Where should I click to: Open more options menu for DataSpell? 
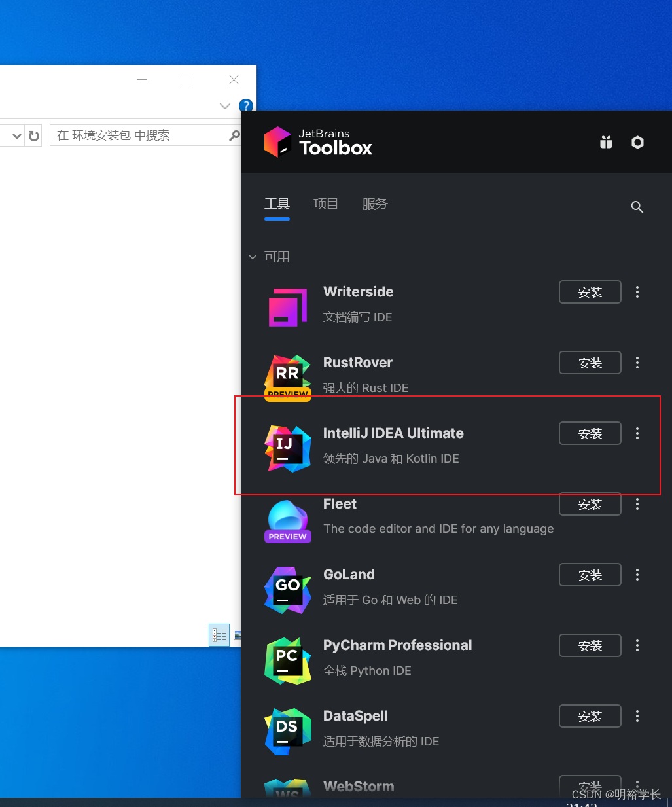[637, 716]
